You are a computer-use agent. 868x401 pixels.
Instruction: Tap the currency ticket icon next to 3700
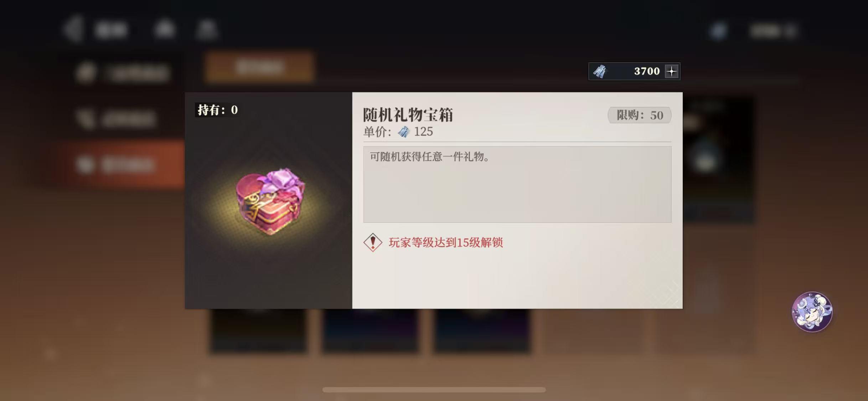click(600, 71)
